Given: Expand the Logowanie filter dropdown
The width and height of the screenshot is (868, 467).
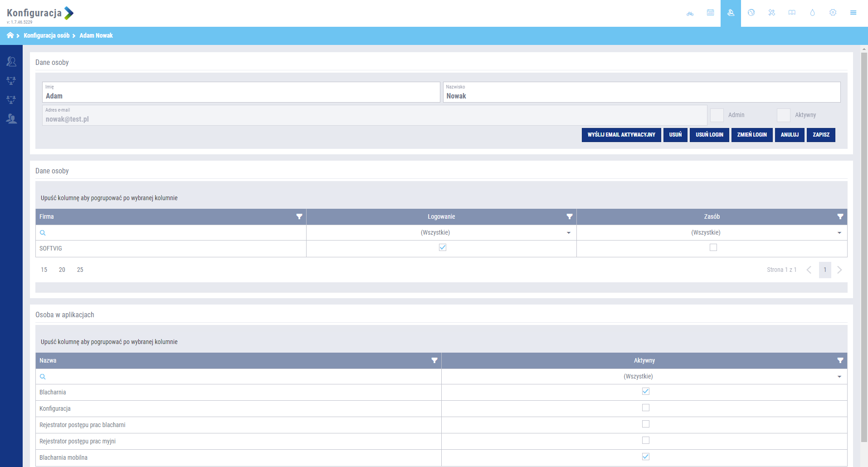Looking at the screenshot, I should [568, 233].
